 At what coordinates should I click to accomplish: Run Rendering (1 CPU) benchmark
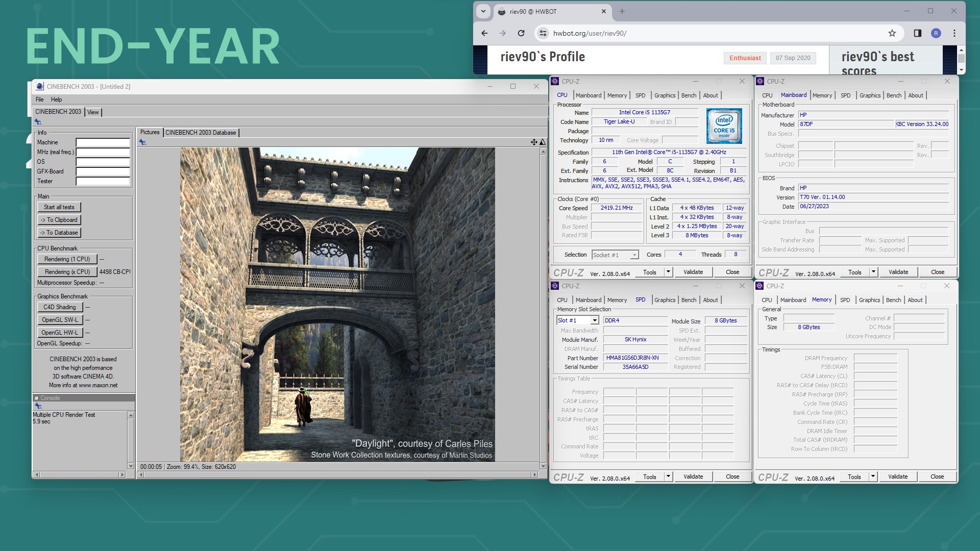[x=67, y=259]
